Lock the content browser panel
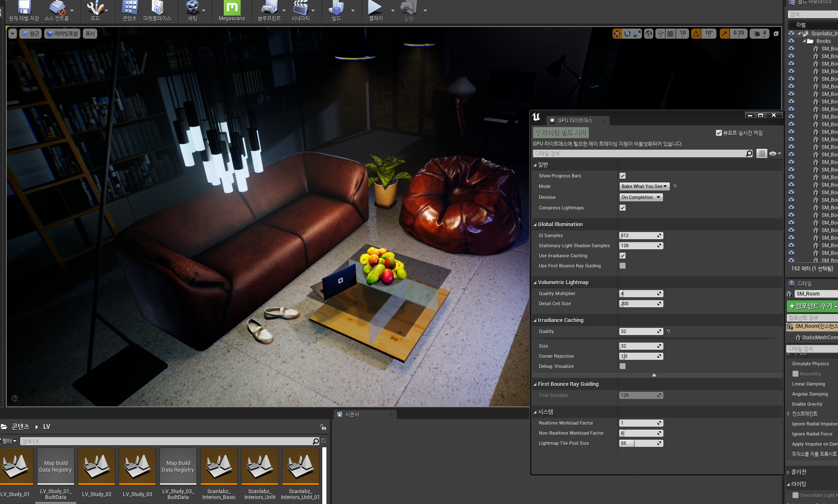This screenshot has width=838, height=504. click(323, 427)
